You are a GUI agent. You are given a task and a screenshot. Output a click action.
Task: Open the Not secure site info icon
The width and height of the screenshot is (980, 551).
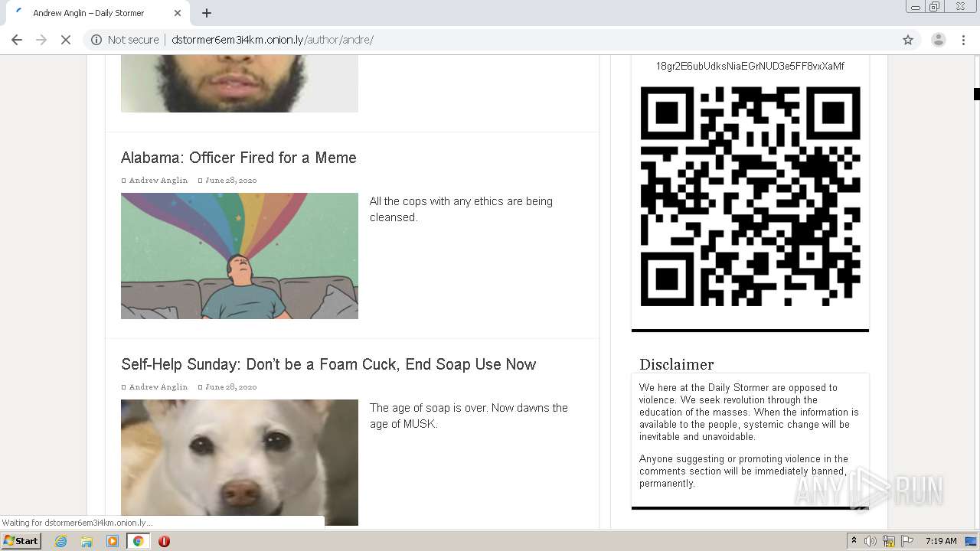tap(96, 40)
